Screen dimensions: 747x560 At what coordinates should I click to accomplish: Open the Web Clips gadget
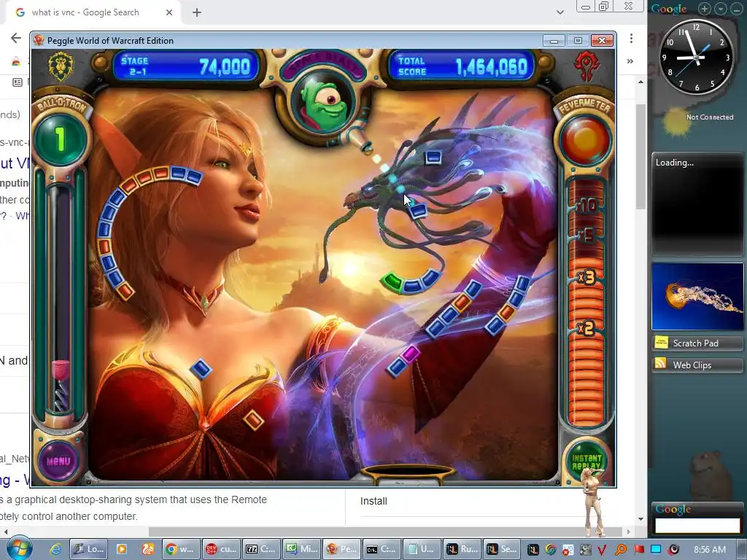pyautogui.click(x=697, y=365)
